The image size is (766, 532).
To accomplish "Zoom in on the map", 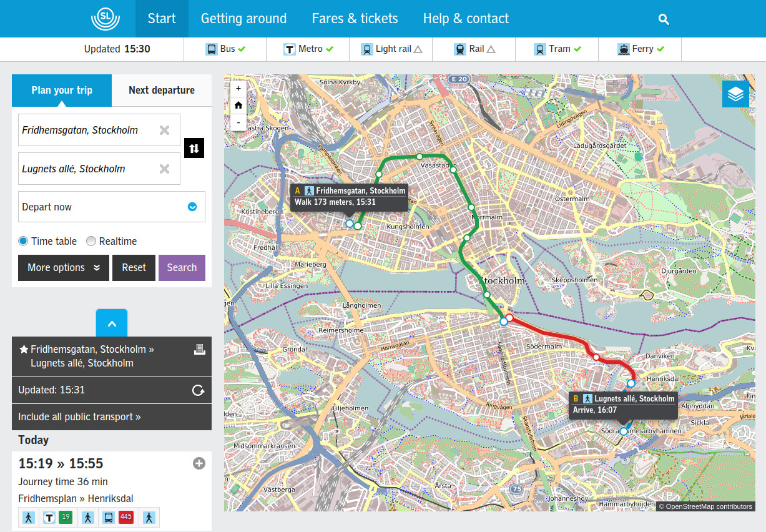I will [x=238, y=89].
